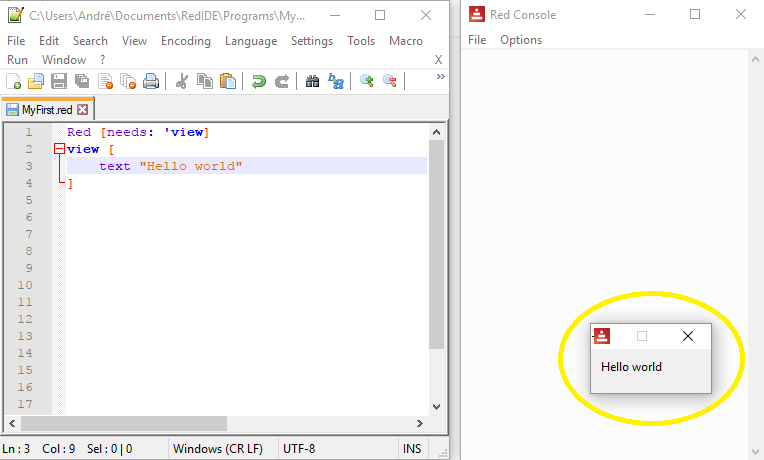Image resolution: width=764 pixels, height=460 pixels.
Task: Toggle INS insert mode in status bar
Action: pyautogui.click(x=412, y=449)
